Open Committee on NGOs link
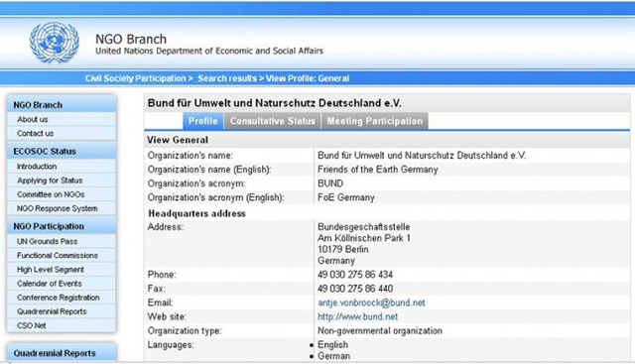635x364 pixels. (51, 194)
